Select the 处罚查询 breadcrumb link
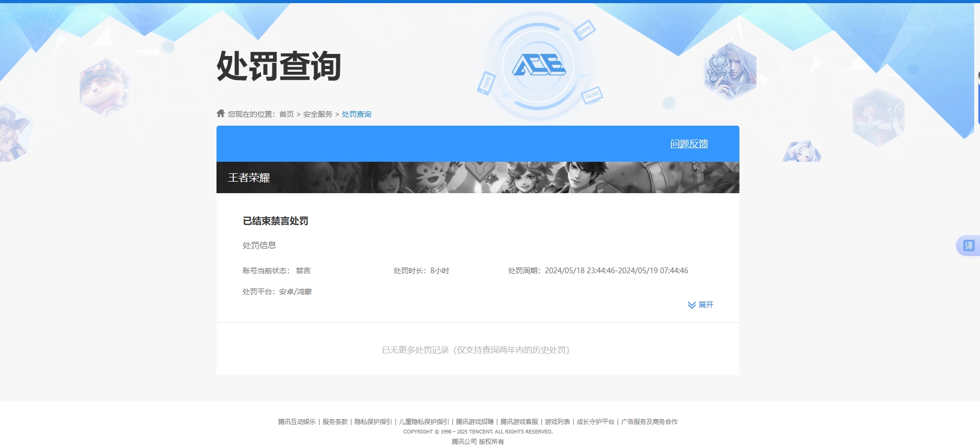Screen dimensions: 980x446 pos(357,114)
